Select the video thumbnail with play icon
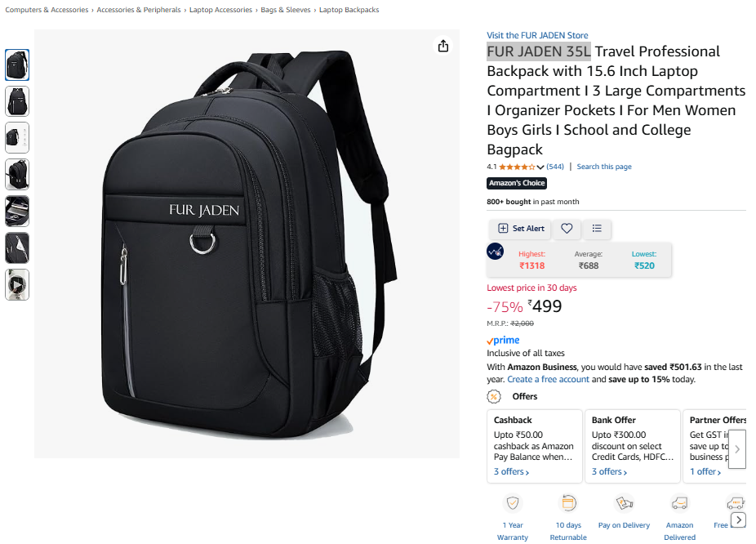 coord(17,285)
